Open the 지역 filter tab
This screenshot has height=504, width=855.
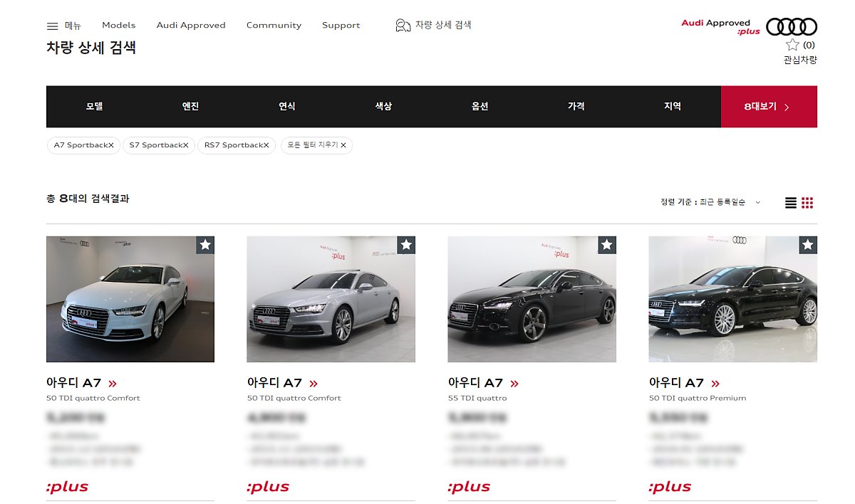click(673, 107)
